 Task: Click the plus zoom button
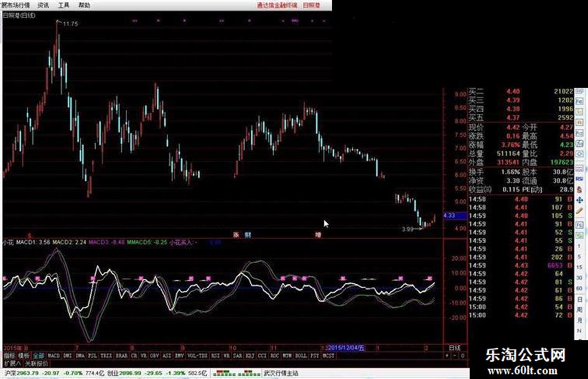pyautogui.click(x=447, y=355)
